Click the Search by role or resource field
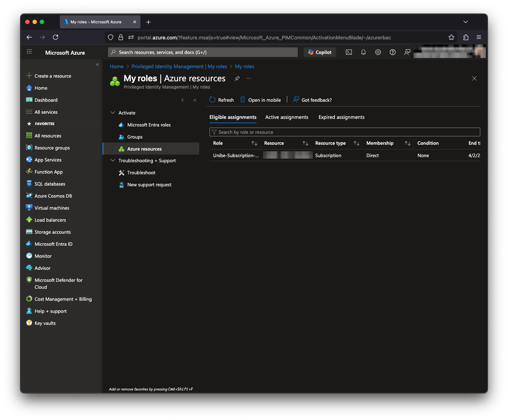The image size is (508, 420). tap(345, 132)
